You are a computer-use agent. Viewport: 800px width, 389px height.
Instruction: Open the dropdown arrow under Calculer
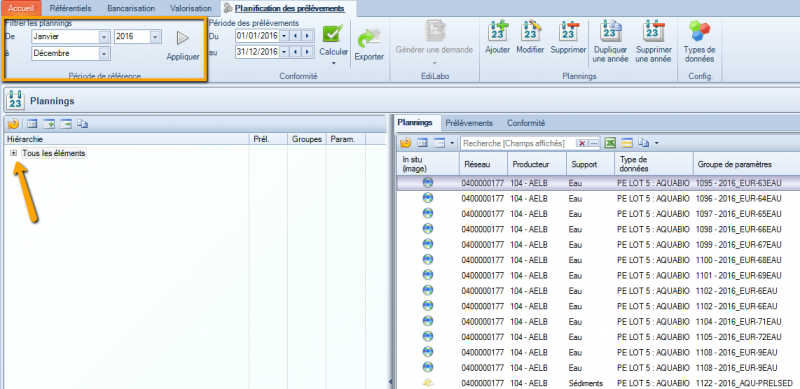point(334,63)
